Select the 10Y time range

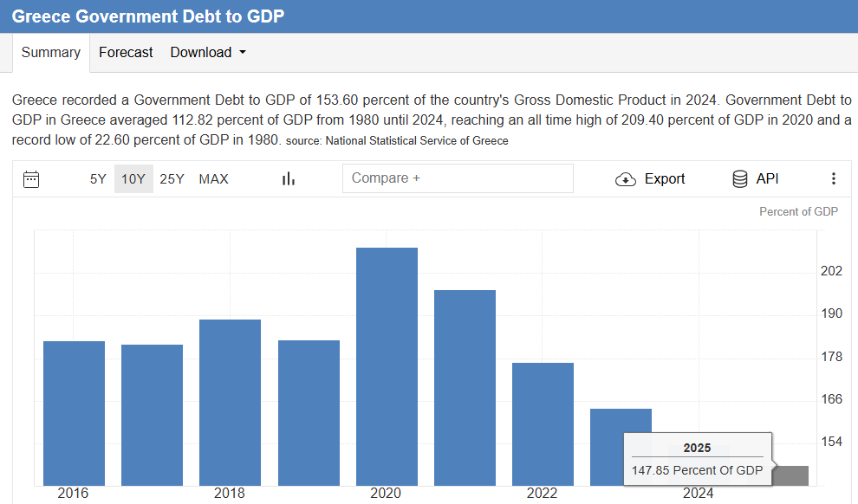[133, 178]
